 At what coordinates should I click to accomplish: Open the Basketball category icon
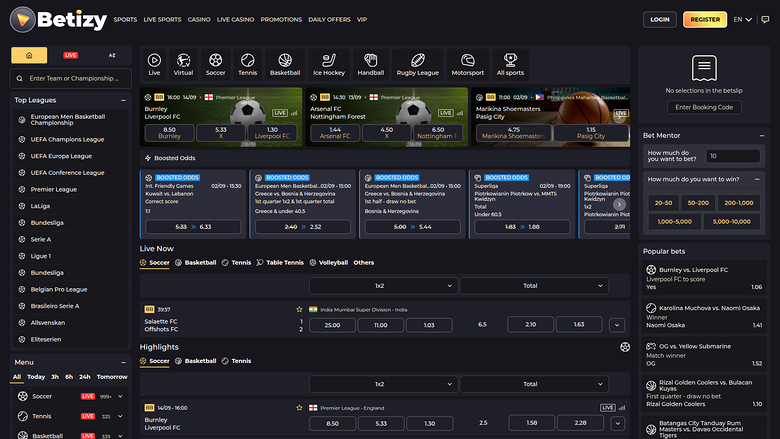tap(285, 65)
